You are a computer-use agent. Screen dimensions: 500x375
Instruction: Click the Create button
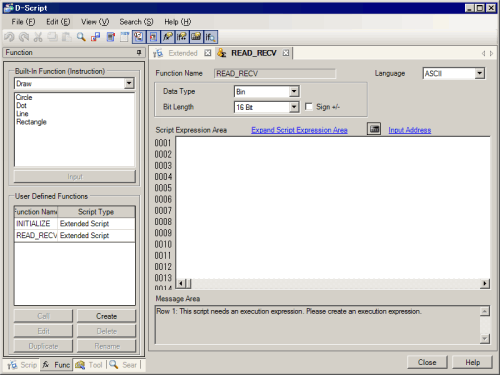tap(107, 316)
